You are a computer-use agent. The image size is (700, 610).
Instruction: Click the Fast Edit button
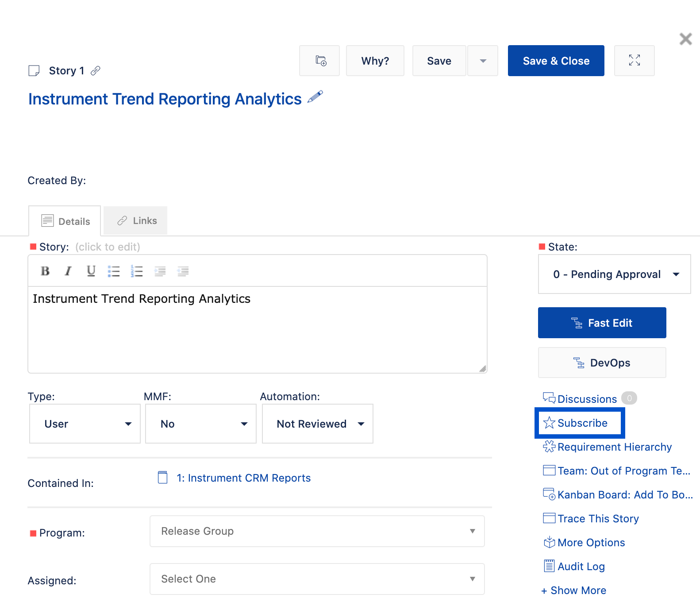[602, 323]
